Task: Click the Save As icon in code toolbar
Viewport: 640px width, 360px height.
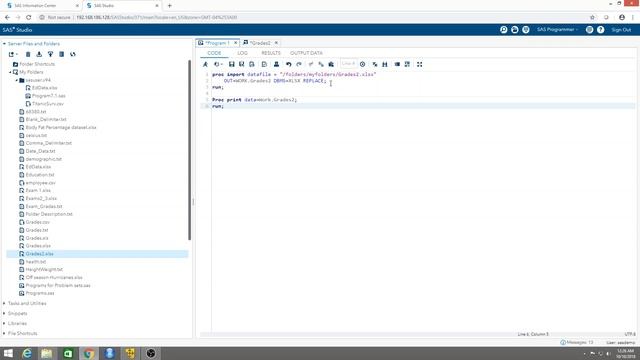Action: 242,64
